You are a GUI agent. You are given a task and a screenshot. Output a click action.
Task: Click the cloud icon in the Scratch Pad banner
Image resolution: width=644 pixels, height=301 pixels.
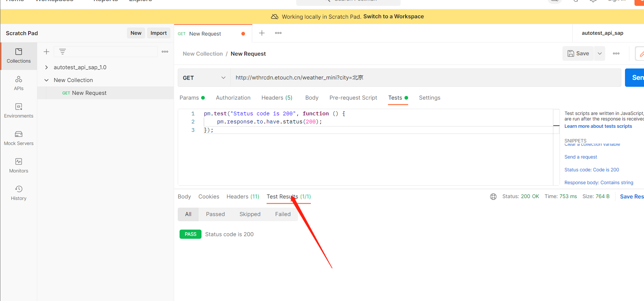coord(275,16)
